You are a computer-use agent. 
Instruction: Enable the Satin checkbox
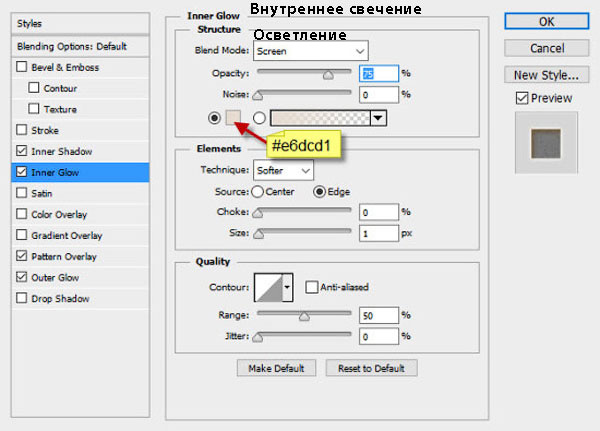coord(22,193)
